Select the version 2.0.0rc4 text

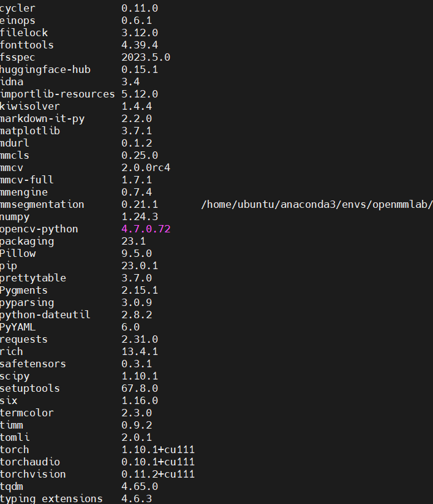pyautogui.click(x=146, y=168)
